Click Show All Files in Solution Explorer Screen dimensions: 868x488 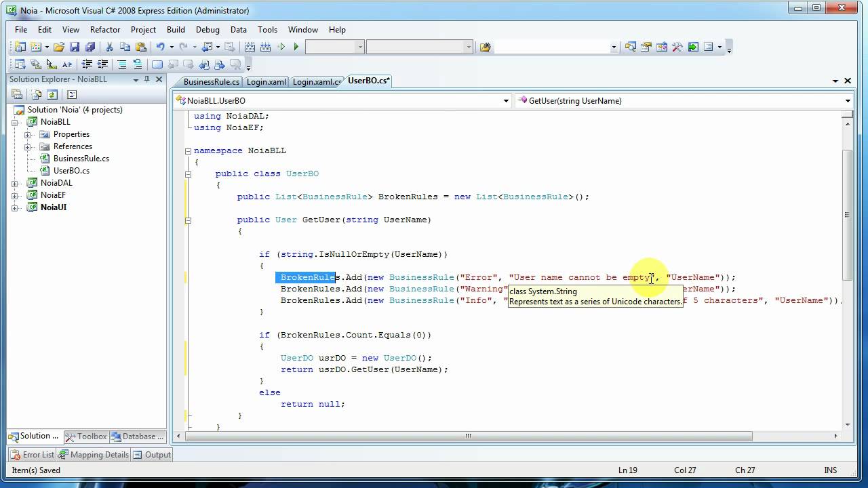[37, 94]
